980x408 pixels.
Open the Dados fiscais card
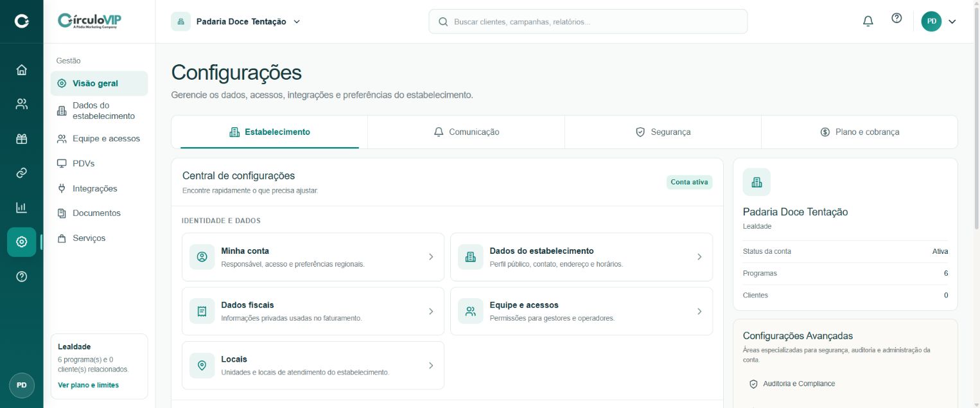coord(313,311)
